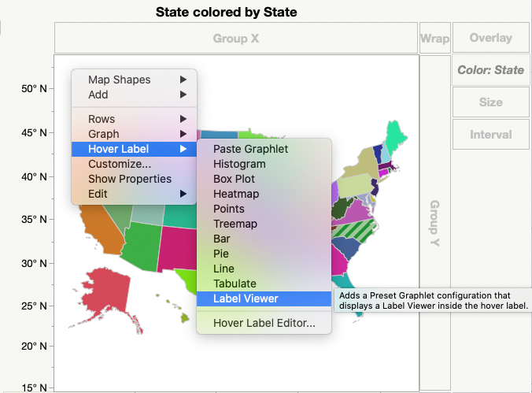Viewport: 532px width, 393px height.
Task: Click the Overlay drop zone
Action: [490, 38]
